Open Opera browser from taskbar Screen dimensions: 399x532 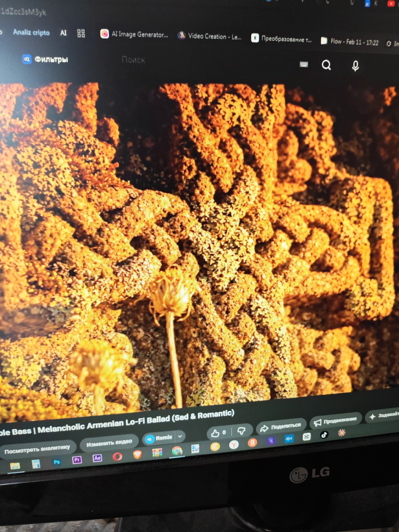coord(117,456)
